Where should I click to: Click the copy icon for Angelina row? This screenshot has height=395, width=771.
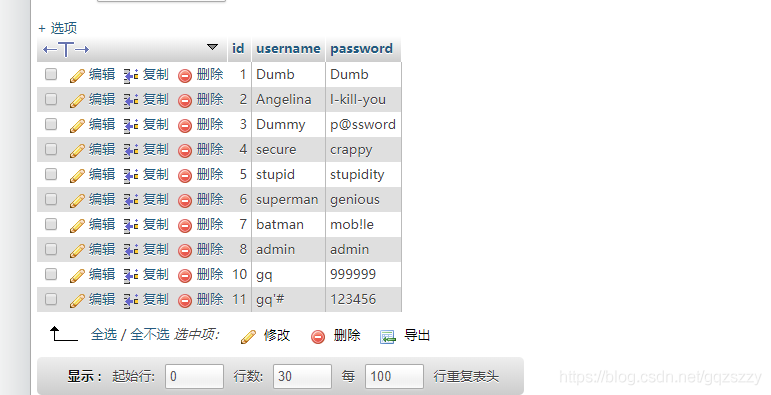coord(130,101)
